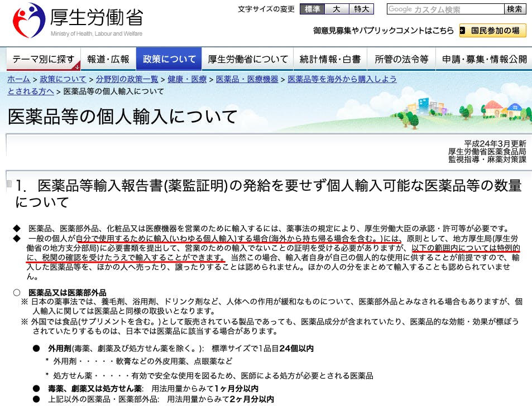Screen dimensions: 532x406
Task: Open the 厚生労働省について tab
Action: point(248,59)
